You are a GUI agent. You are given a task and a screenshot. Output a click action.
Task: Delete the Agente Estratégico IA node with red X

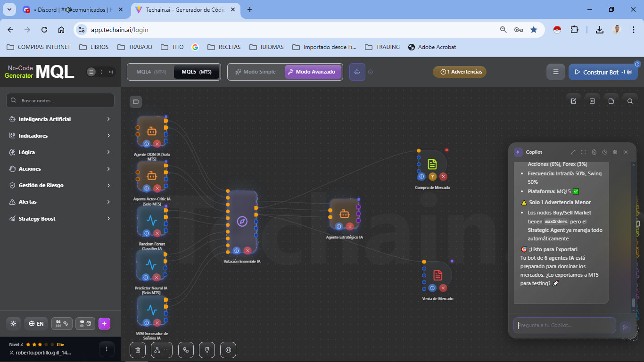pos(350,226)
